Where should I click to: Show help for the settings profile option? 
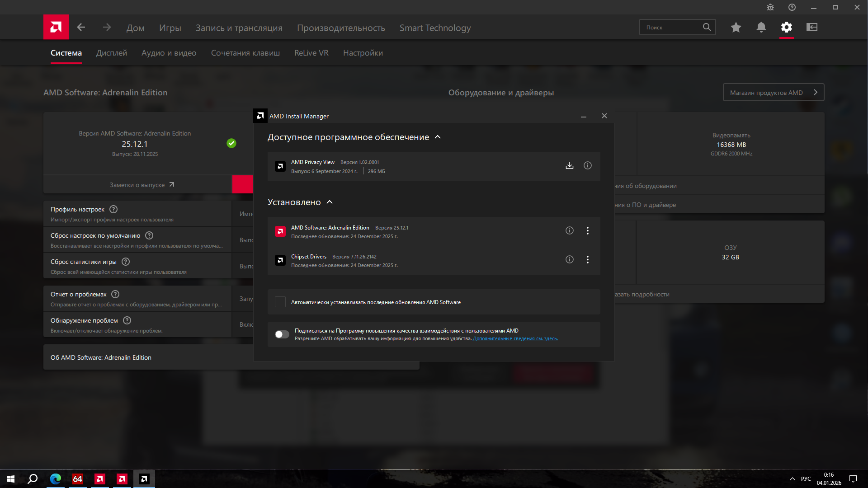point(114,210)
